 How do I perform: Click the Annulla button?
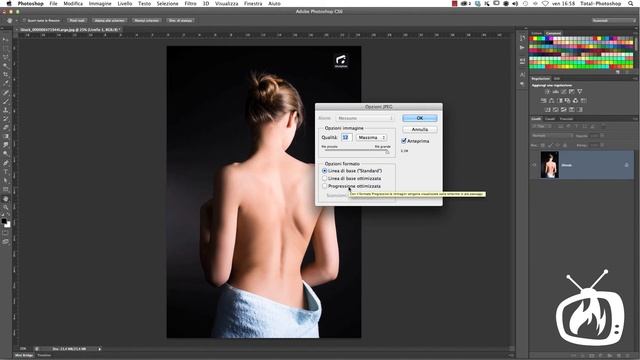pos(420,129)
